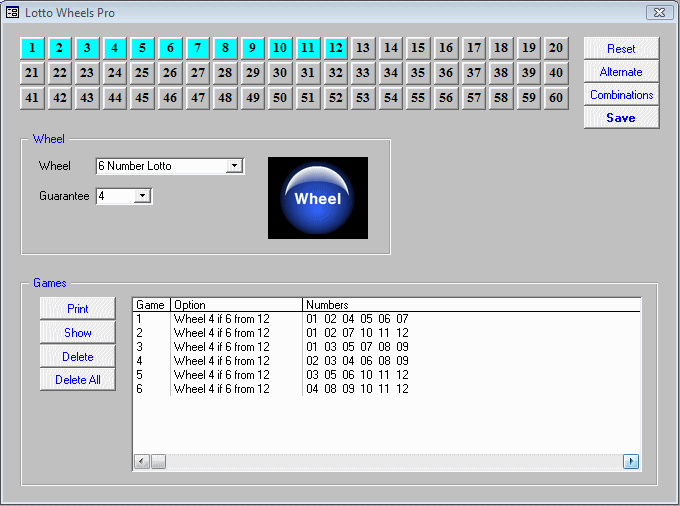Select game 5 row with numbers 03 05 06 10 11 12
680x506 pixels.
[386, 375]
